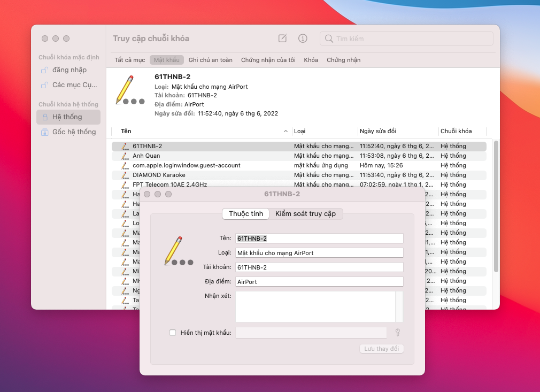This screenshot has height=392, width=540.
Task: Click the pencil icon beside com.apple.loginwindow.guest-account
Action: point(125,166)
